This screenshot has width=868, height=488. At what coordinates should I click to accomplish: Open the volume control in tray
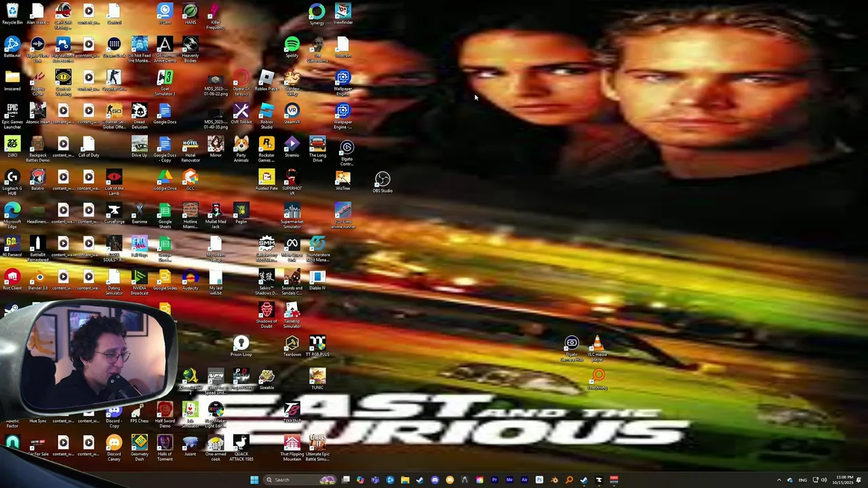824,480
